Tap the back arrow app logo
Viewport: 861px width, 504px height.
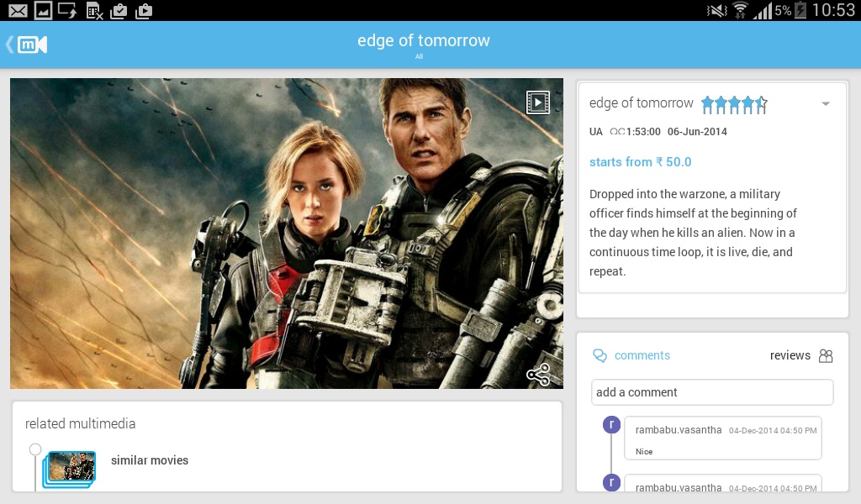click(26, 45)
